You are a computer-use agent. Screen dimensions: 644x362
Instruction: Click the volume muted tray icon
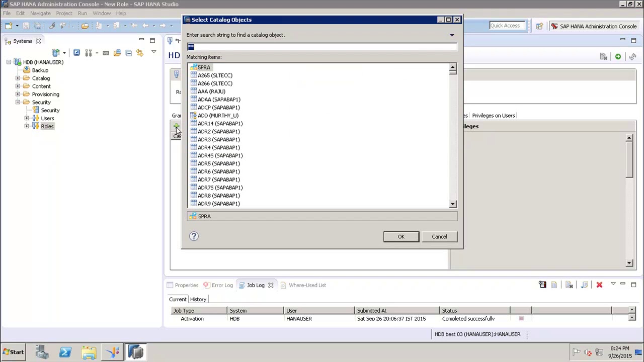(x=588, y=352)
